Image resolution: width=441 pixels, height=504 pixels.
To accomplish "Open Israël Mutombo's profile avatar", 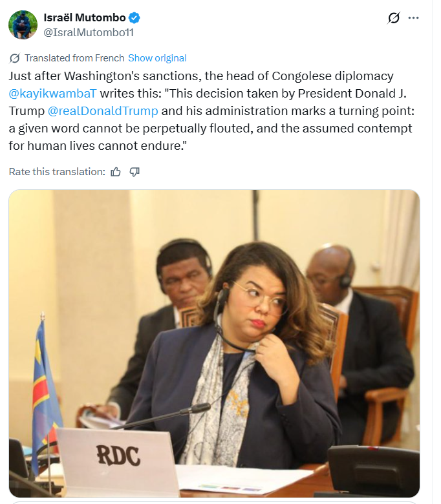I will [x=23, y=25].
